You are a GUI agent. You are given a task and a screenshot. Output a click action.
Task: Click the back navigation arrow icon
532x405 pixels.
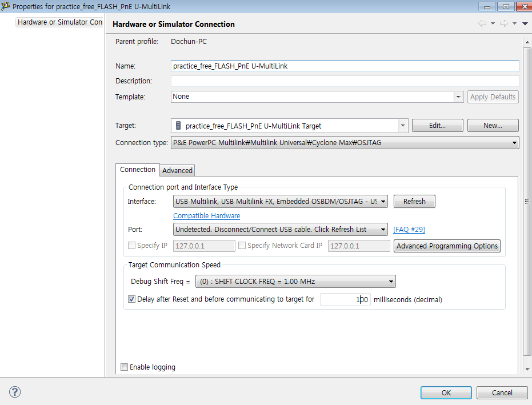point(482,23)
